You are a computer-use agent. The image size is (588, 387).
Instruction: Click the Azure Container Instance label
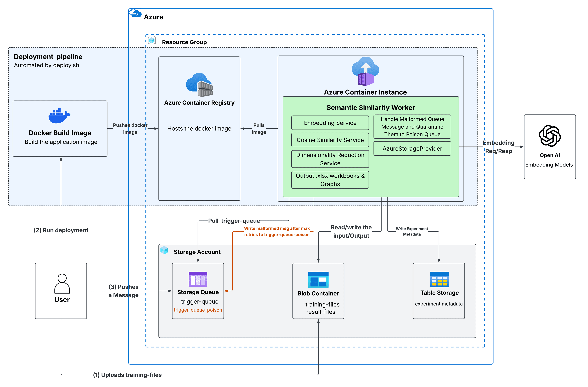365,92
